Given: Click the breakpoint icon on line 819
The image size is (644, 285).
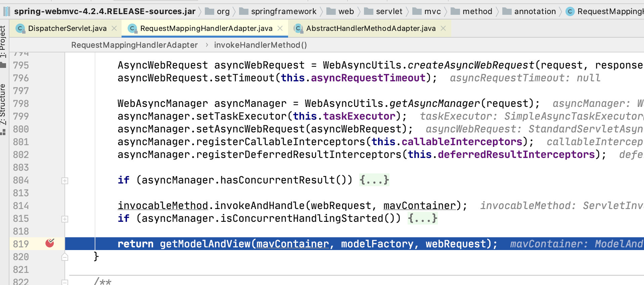Looking at the screenshot, I should [x=50, y=243].
